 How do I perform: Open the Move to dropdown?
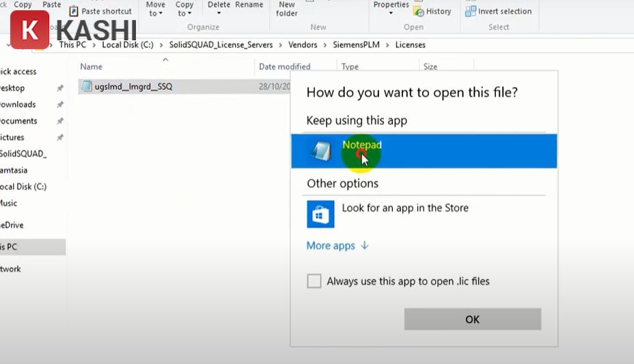pos(155,9)
